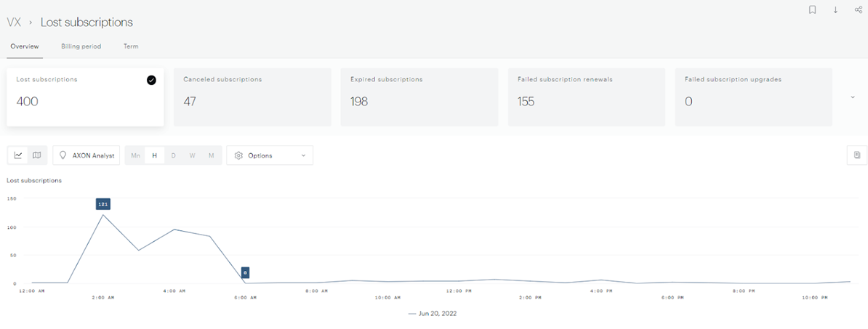Click the VX breadcrumb link
The height and width of the screenshot is (329, 868).
click(x=14, y=23)
